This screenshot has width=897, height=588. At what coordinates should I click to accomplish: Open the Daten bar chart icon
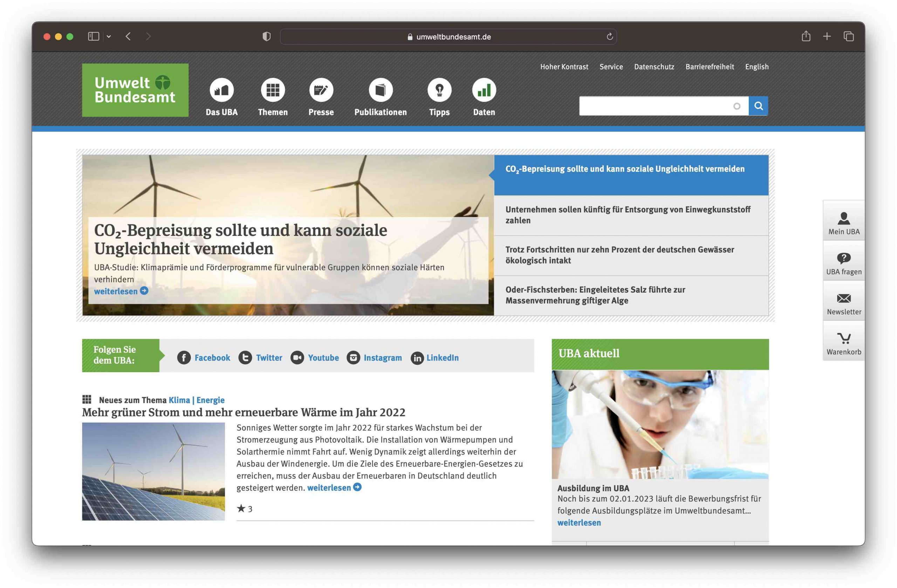coord(484,90)
